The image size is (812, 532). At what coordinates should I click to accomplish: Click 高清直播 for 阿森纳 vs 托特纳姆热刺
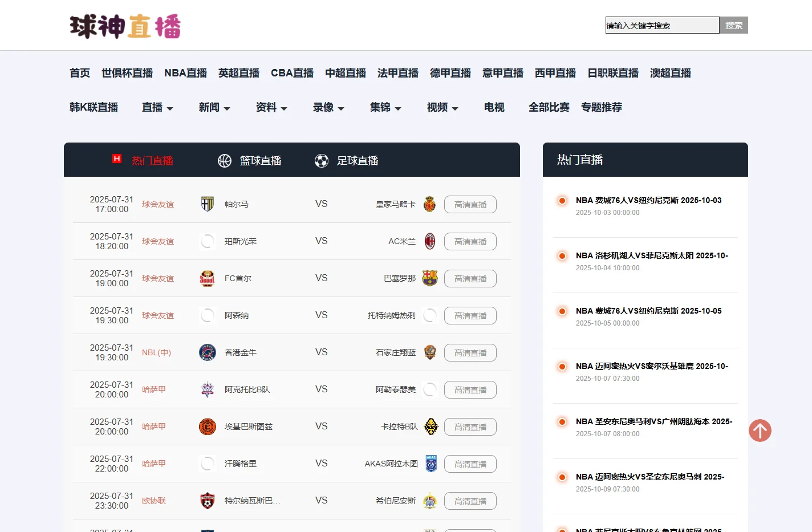point(470,315)
